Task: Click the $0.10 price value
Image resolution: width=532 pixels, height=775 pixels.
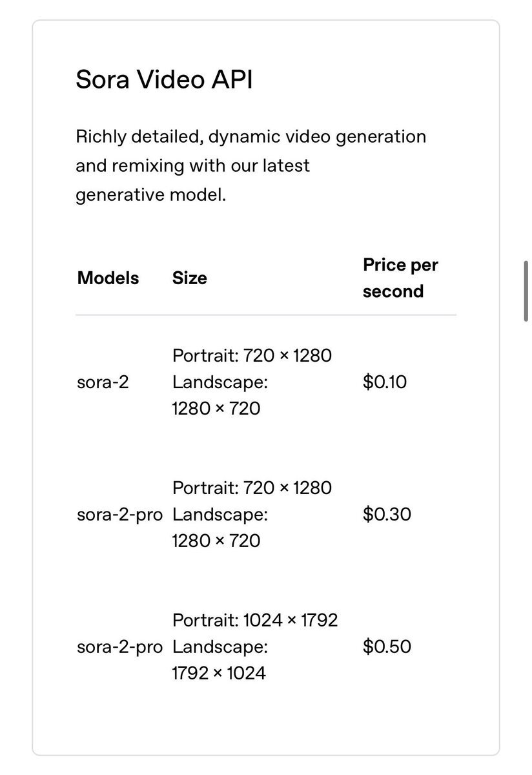Action: pos(385,382)
